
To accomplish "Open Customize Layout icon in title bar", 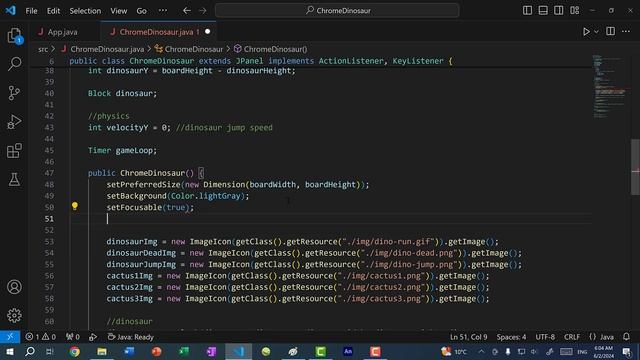I will [574, 10].
